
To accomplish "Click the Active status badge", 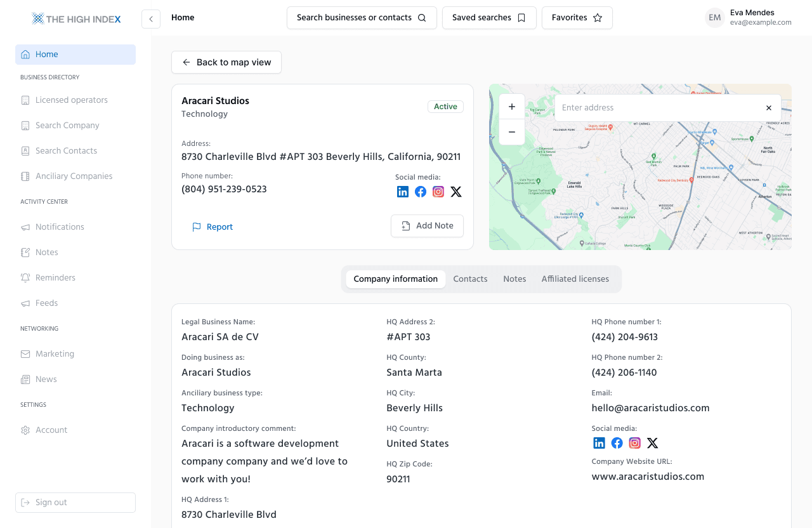I will coord(445,107).
